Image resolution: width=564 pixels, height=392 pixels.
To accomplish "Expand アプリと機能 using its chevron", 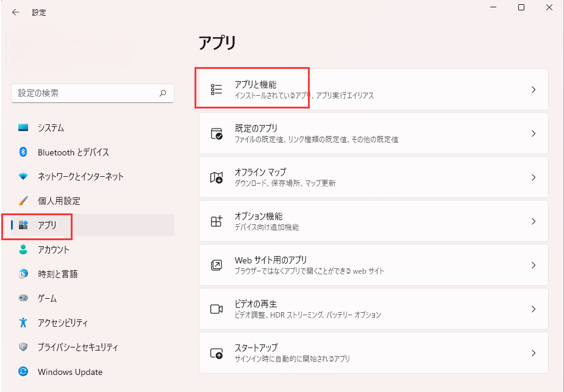I will click(534, 88).
